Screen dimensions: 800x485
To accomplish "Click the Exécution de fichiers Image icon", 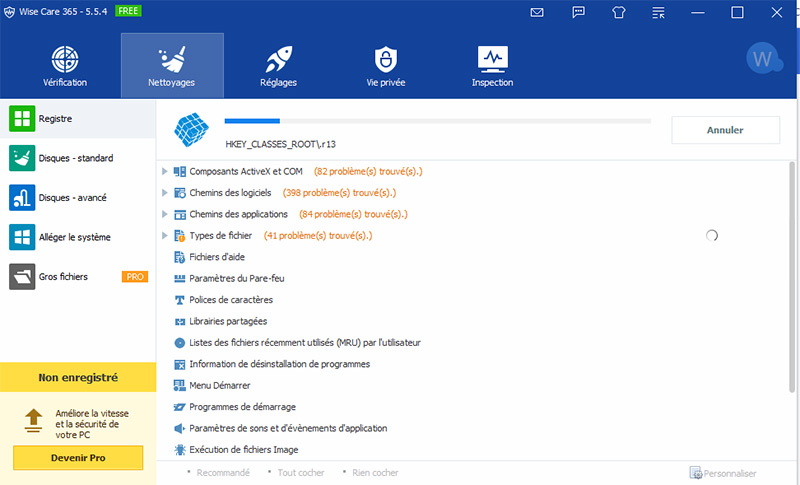I will pos(180,450).
